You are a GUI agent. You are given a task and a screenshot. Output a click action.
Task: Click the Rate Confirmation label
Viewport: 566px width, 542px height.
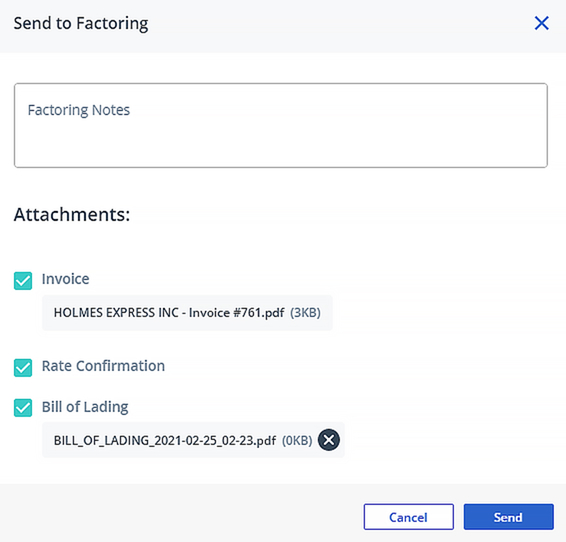[103, 366]
